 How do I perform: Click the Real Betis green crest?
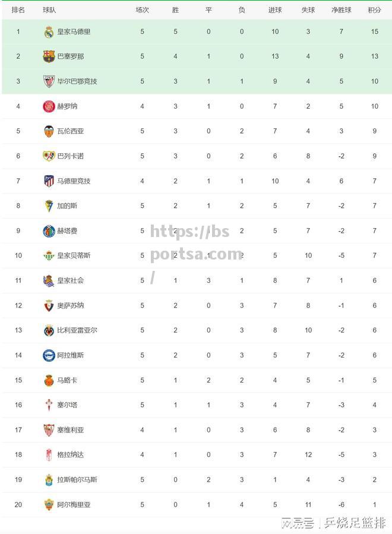click(49, 255)
